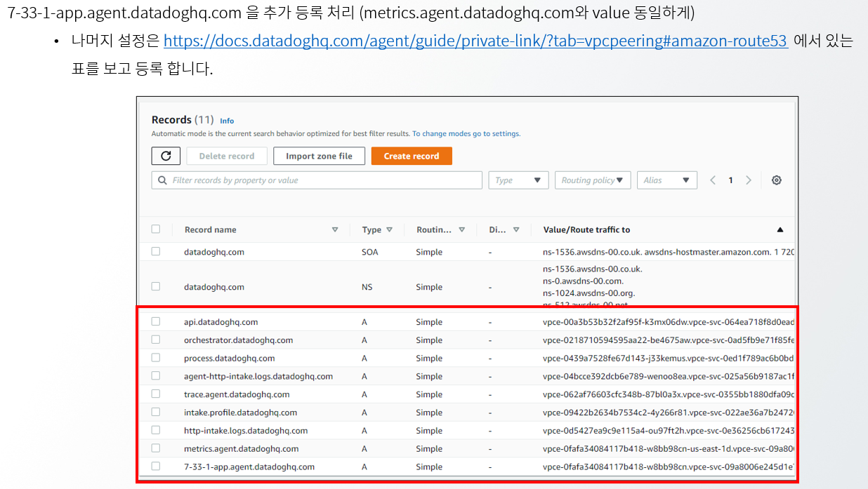Click the Create record button
Viewport: 868px width, 489px height.
(x=412, y=156)
